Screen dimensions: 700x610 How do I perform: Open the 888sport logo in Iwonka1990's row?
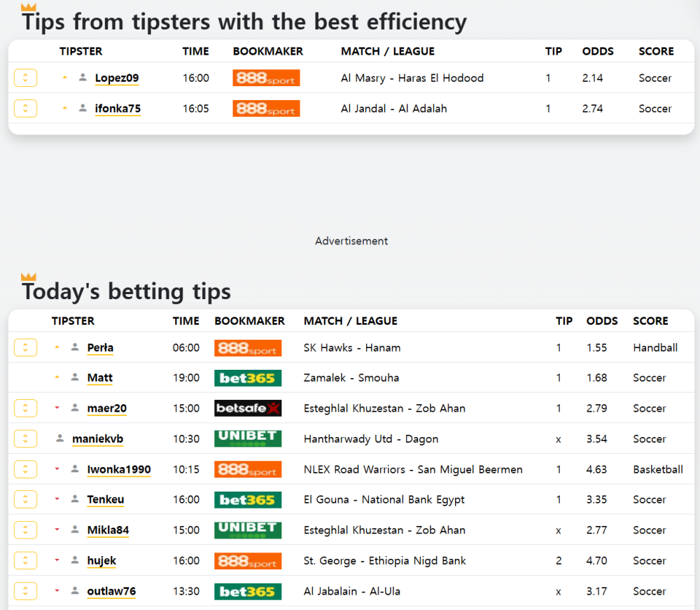(x=248, y=469)
